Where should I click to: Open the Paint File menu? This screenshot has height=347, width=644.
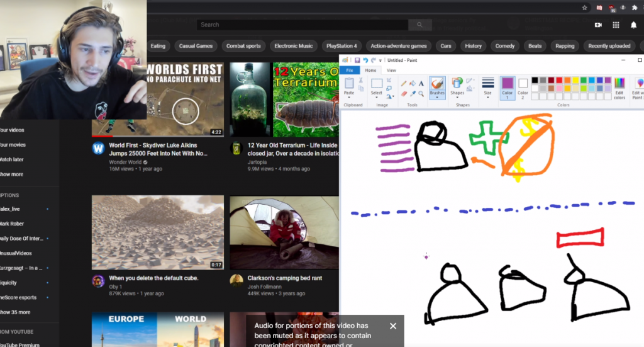click(350, 71)
